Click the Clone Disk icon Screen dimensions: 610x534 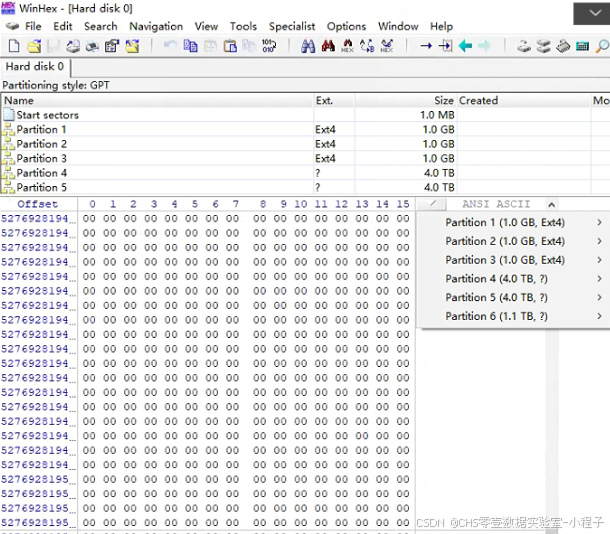click(x=543, y=46)
